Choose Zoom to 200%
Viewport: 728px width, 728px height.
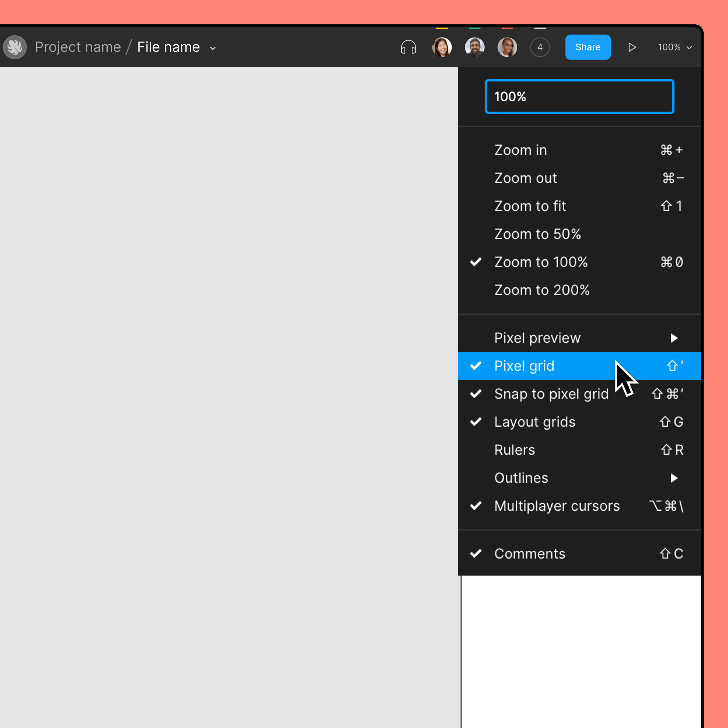(542, 290)
